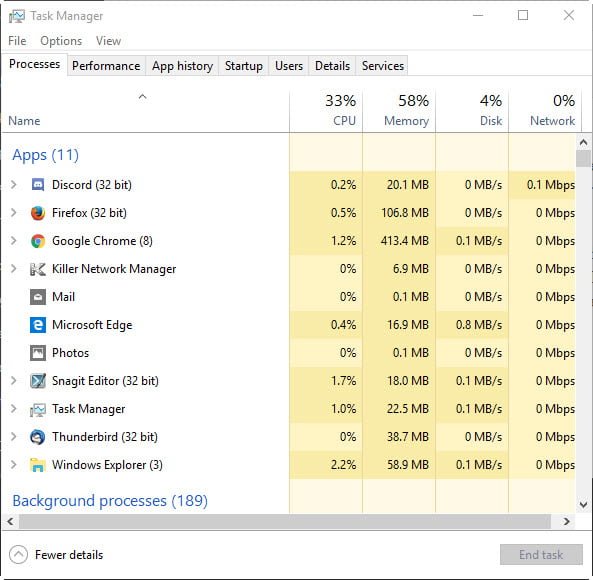Switch to the Performance tab
593x580 pixels.
coord(106,66)
